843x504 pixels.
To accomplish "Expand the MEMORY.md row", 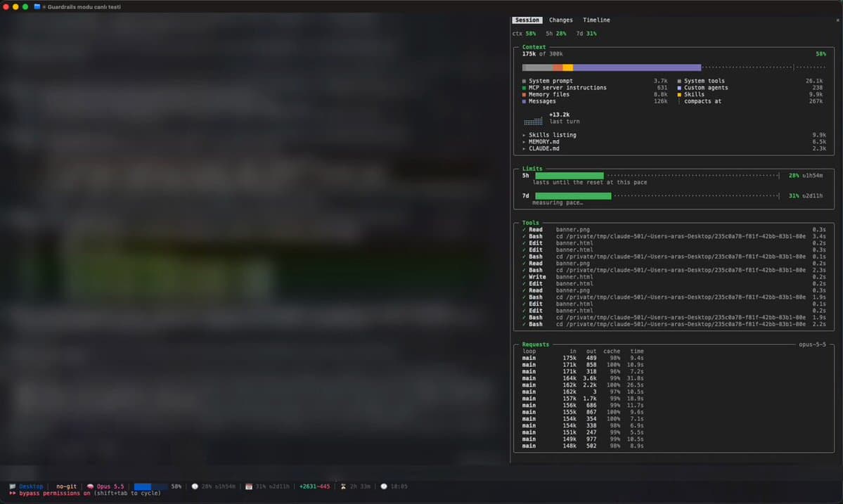I will (x=674, y=142).
